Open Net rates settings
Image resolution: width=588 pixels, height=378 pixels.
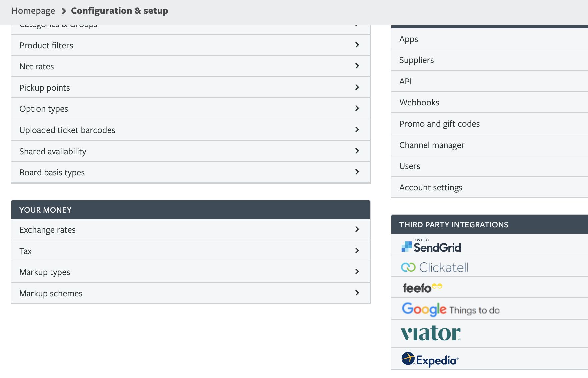click(37, 66)
